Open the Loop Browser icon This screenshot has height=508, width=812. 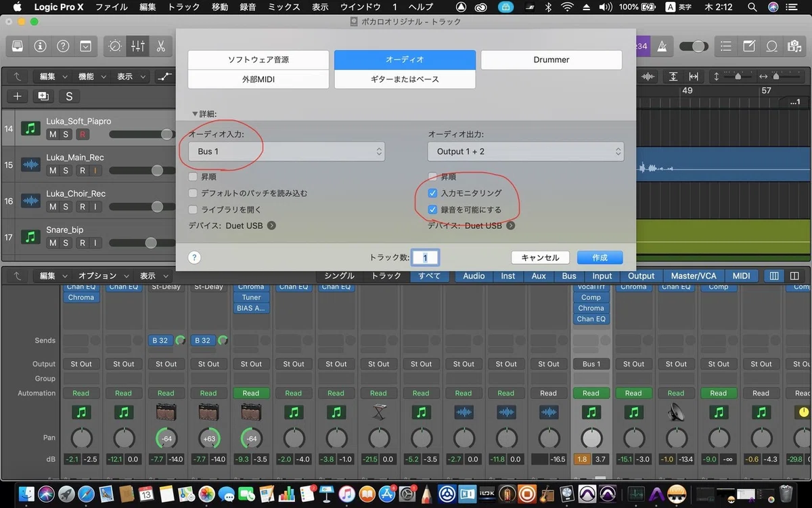coord(771,46)
